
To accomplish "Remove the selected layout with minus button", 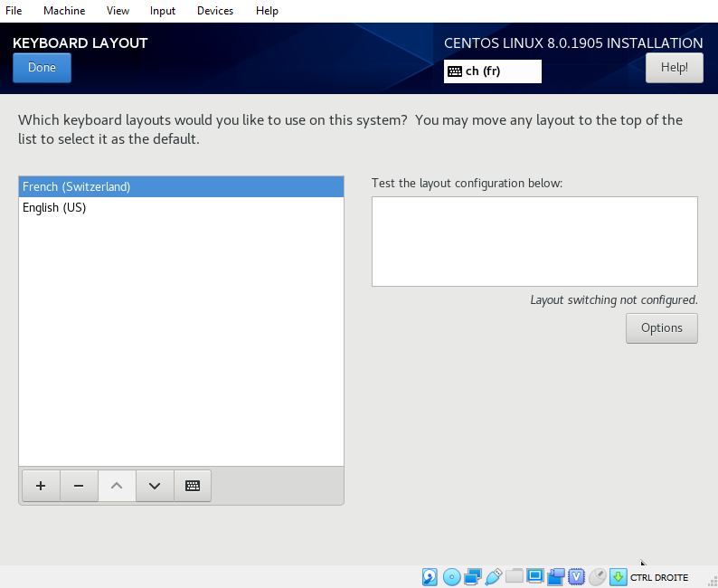I will point(79,486).
